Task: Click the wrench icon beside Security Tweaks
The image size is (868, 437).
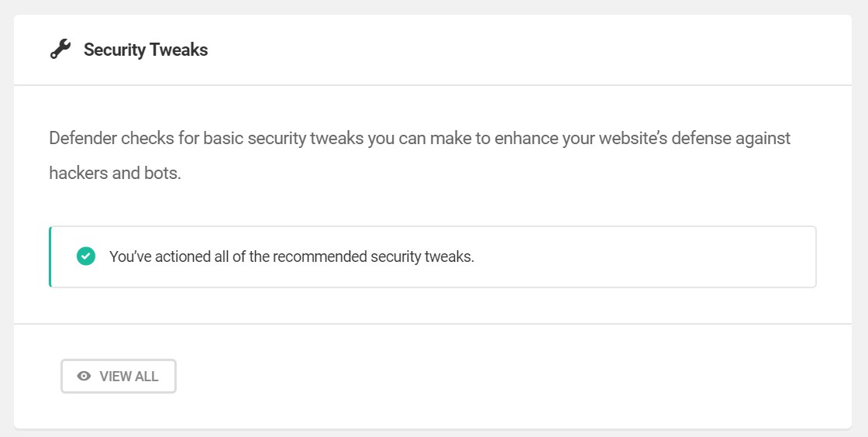Action: click(x=60, y=50)
